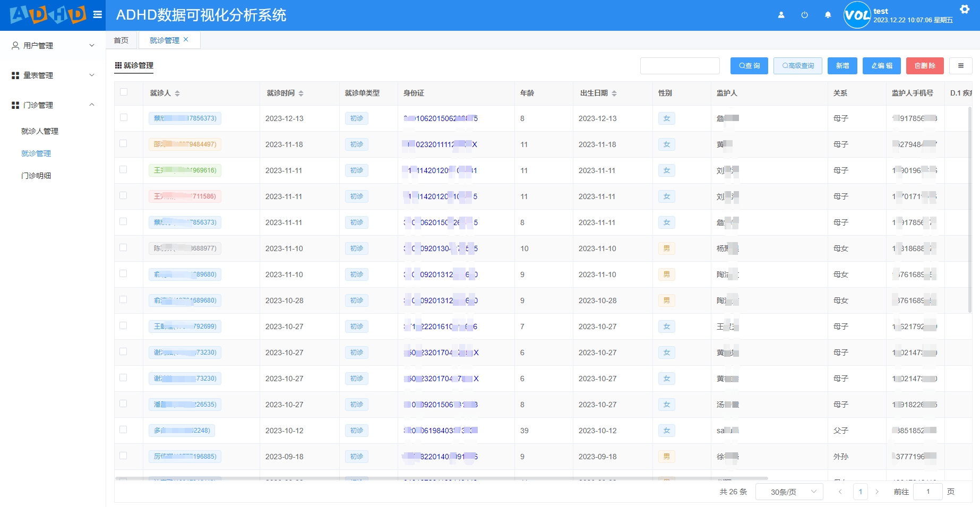Image resolution: width=980 pixels, height=507 pixels.
Task: Open 门诊明细 submenu item
Action: click(x=36, y=176)
